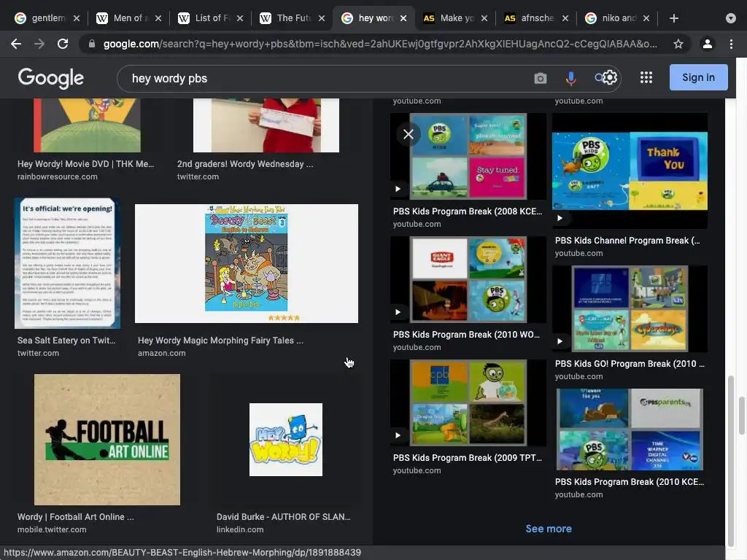Open Hey Wordy! Movie DVD result title
Viewport: 747px width, 560px height.
click(x=86, y=164)
